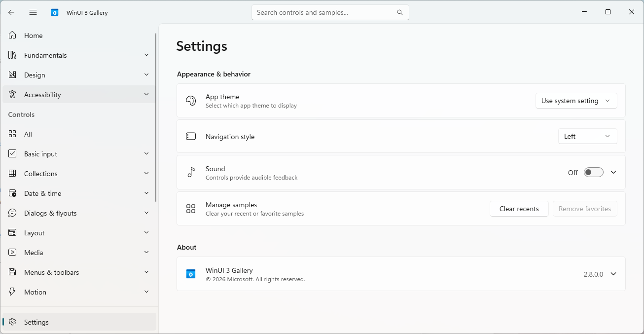Click the Dialogs & flyouts chat icon
Viewport: 644px width, 334px height.
point(12,213)
